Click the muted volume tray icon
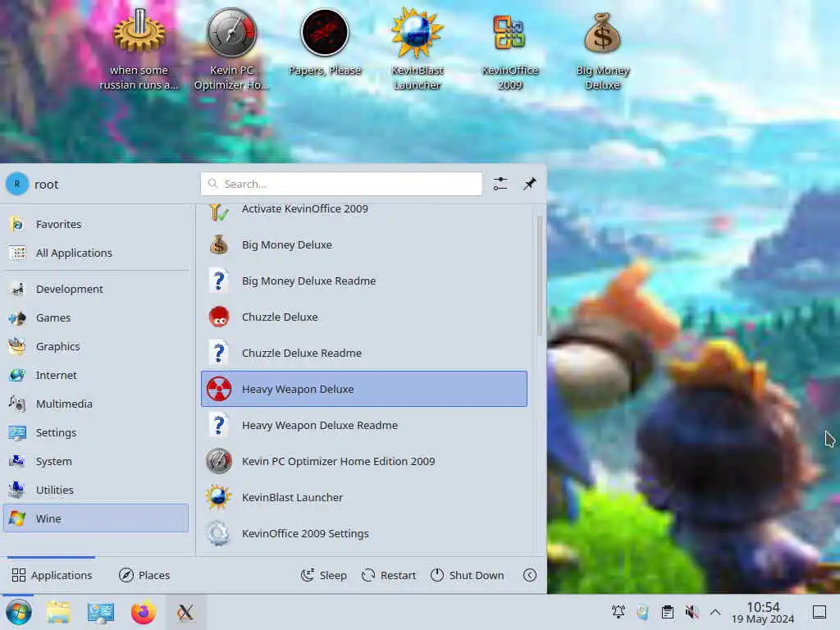The width and height of the screenshot is (840, 630). point(692,611)
